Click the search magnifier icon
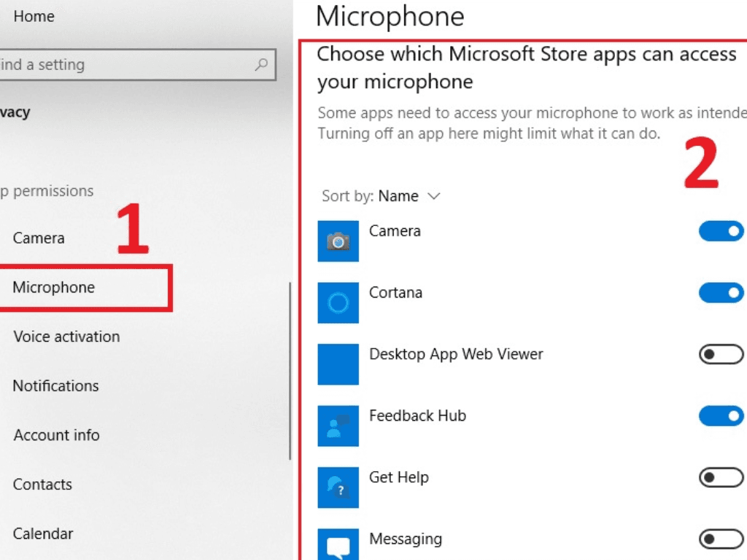747x560 pixels. pos(261,65)
